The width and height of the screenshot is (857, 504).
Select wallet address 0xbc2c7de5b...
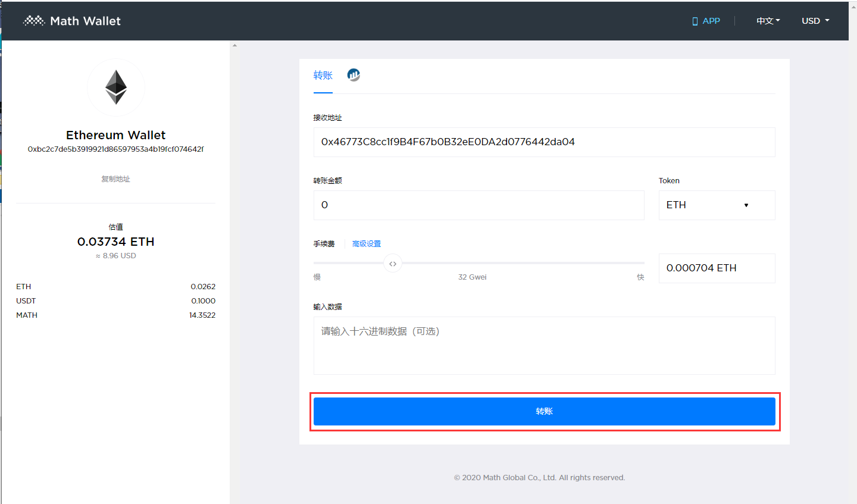pos(115,149)
